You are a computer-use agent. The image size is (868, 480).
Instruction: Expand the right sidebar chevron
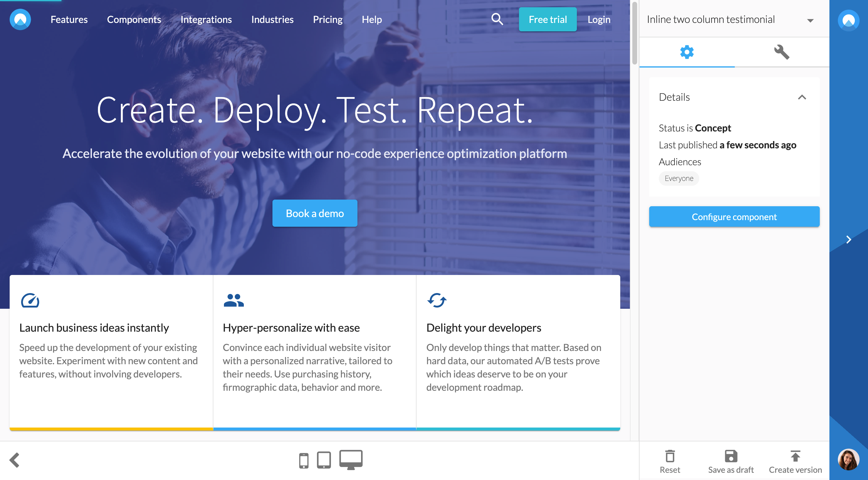click(x=848, y=240)
